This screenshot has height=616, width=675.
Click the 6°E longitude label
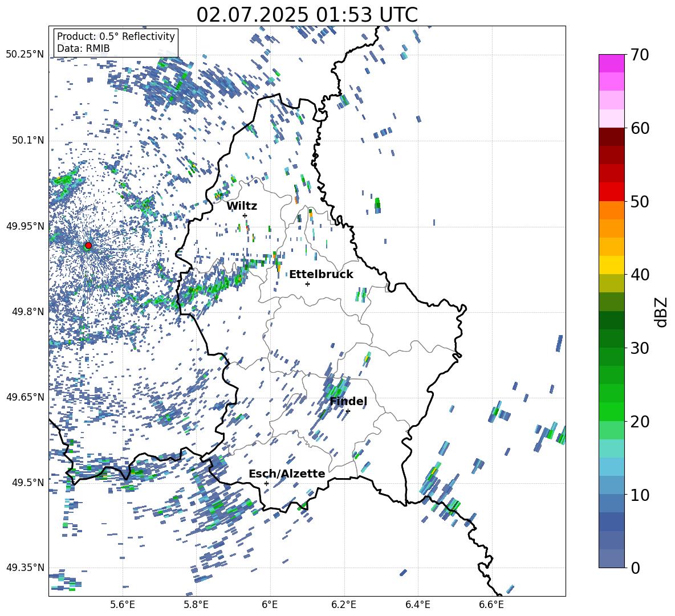[x=270, y=605]
